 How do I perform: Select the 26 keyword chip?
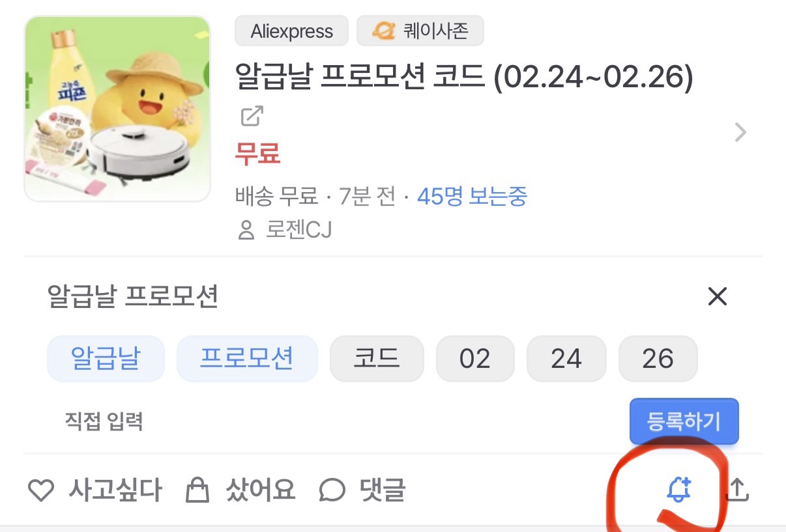click(657, 358)
